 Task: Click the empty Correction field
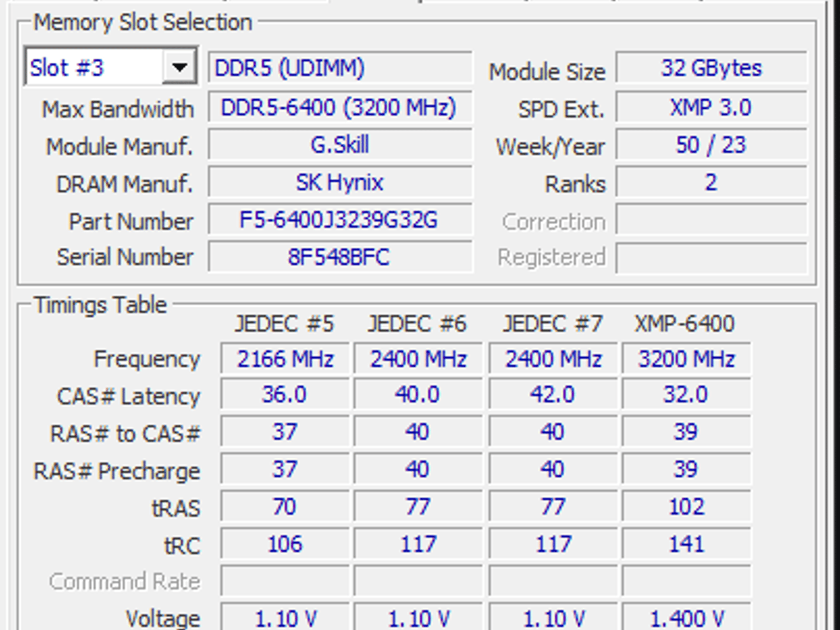tap(711, 219)
